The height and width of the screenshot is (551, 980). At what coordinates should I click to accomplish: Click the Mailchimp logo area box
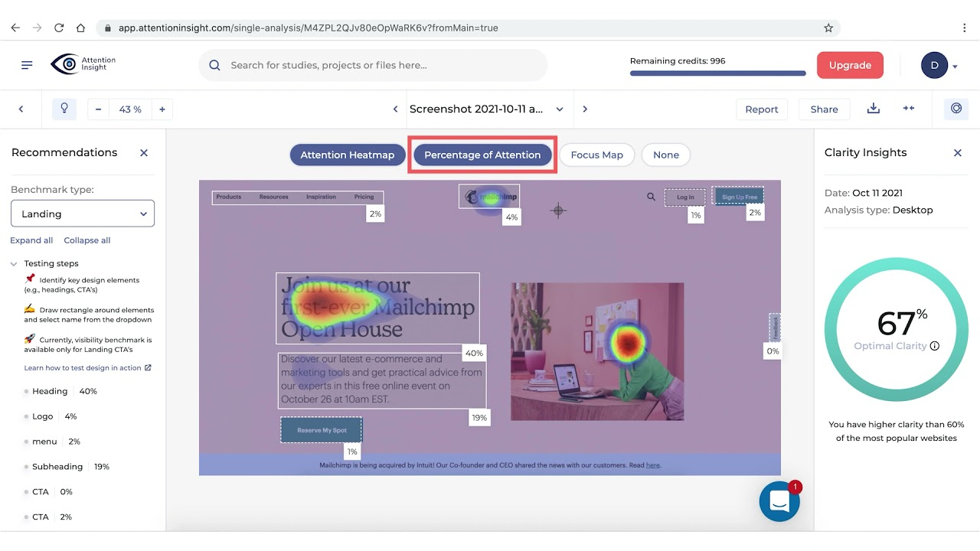pyautogui.click(x=489, y=196)
